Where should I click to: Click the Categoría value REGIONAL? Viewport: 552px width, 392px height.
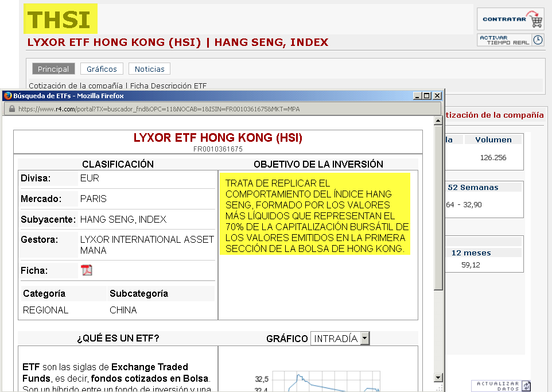click(x=45, y=310)
